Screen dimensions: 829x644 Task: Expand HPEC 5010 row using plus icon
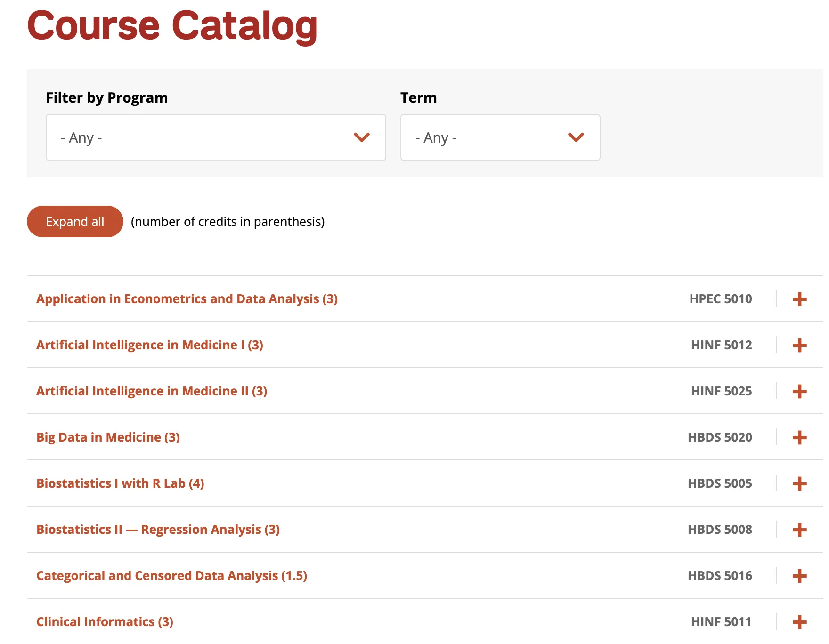pos(799,299)
